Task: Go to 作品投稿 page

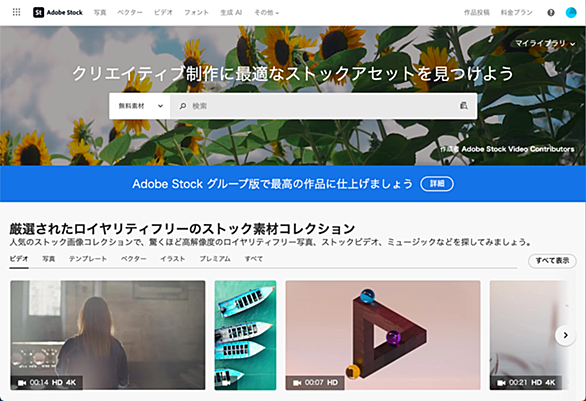Action: click(476, 13)
